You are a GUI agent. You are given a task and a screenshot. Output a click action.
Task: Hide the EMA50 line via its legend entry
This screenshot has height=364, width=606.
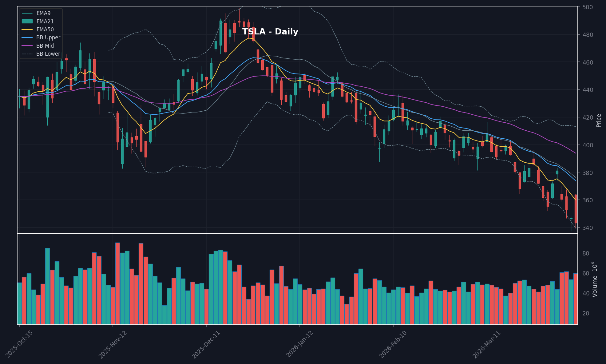tap(45, 30)
